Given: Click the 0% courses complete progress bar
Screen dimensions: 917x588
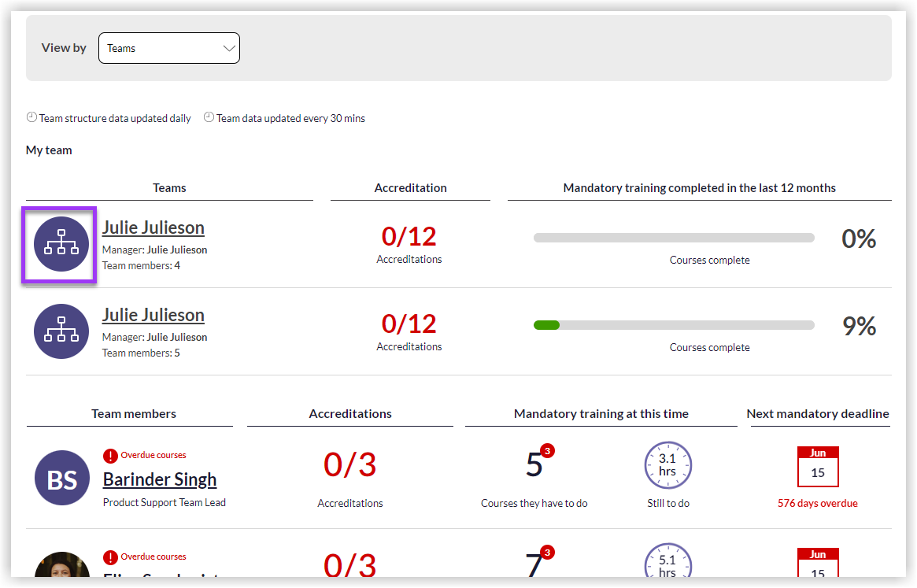Looking at the screenshot, I should click(x=674, y=238).
